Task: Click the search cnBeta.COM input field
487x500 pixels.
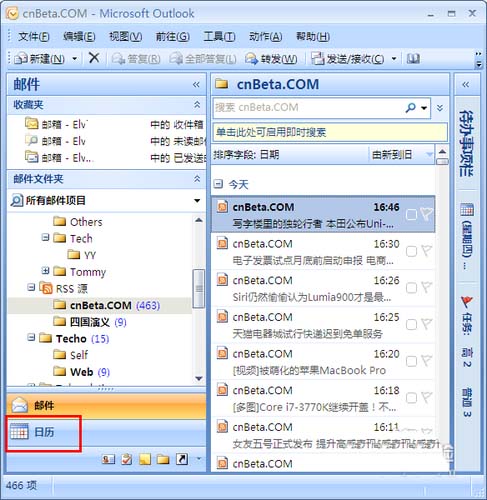Action: [308, 107]
